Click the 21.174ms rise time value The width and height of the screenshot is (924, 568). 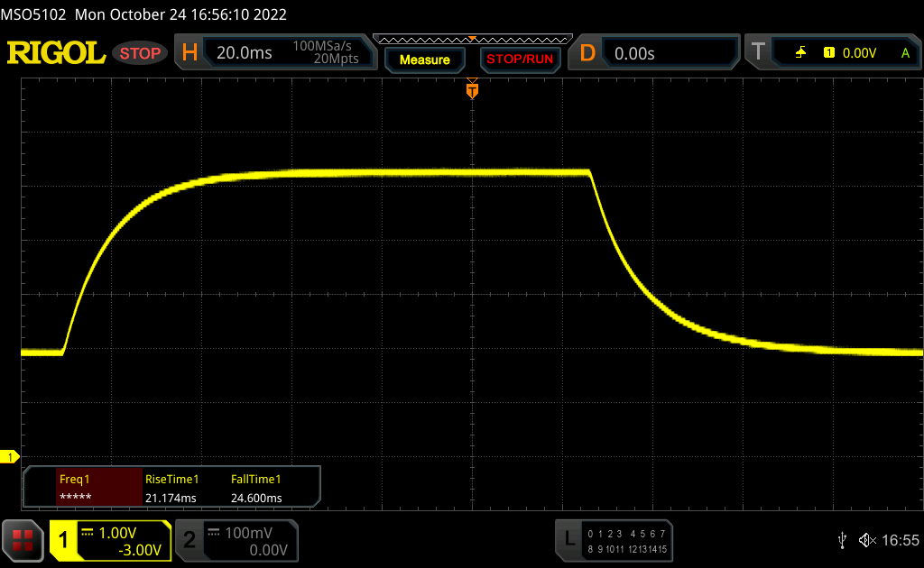(x=171, y=498)
